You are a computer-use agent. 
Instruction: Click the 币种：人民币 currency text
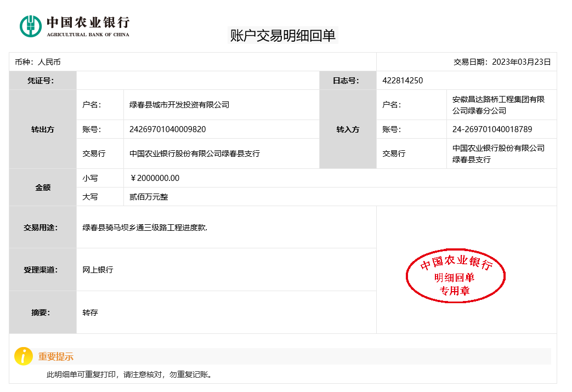tap(38, 62)
